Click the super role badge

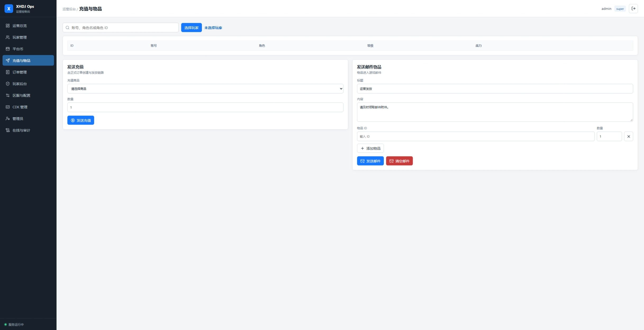[x=620, y=9]
